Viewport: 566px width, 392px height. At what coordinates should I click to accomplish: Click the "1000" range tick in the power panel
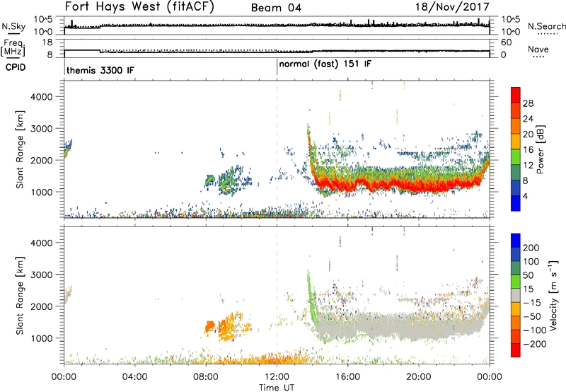click(42, 192)
